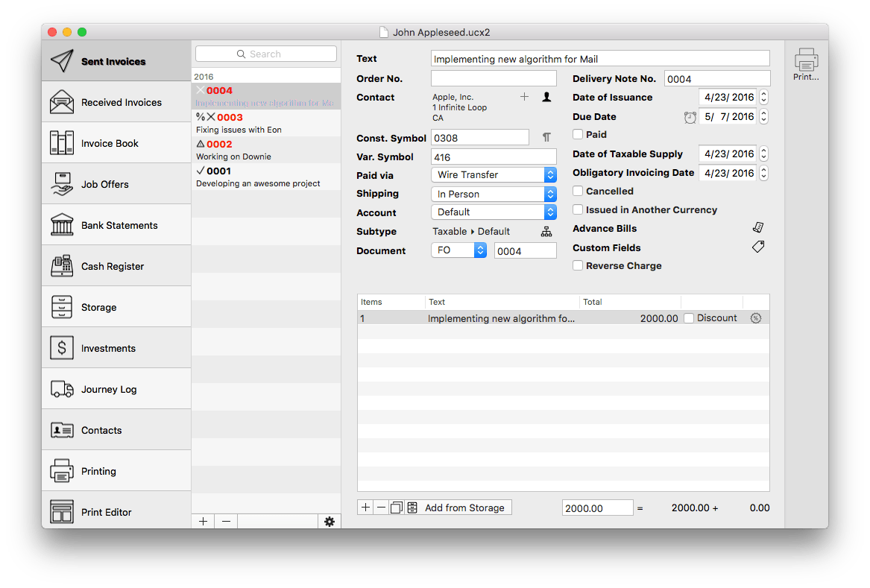Check Issued in Another Currency

(x=578, y=209)
